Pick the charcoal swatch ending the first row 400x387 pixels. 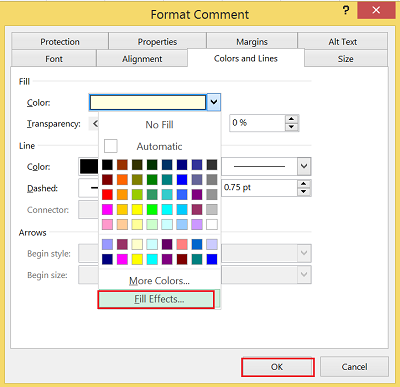[x=212, y=165]
